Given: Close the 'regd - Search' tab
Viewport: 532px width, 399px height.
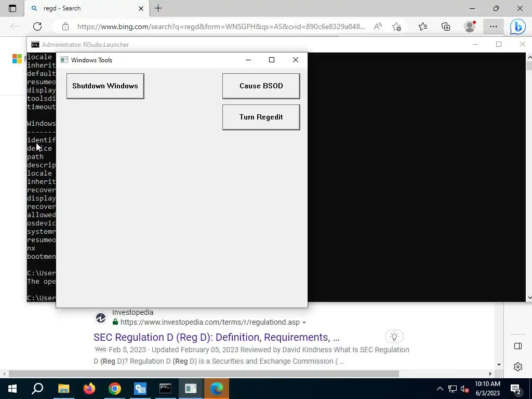Looking at the screenshot, I should pyautogui.click(x=141, y=8).
